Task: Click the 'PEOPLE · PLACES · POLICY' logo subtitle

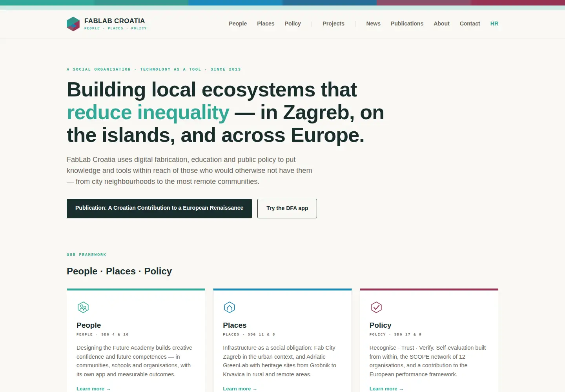Action: pos(115,28)
